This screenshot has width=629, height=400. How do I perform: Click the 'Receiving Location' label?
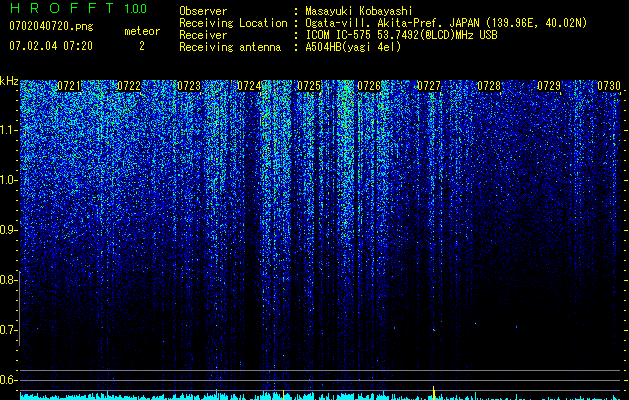point(233,23)
